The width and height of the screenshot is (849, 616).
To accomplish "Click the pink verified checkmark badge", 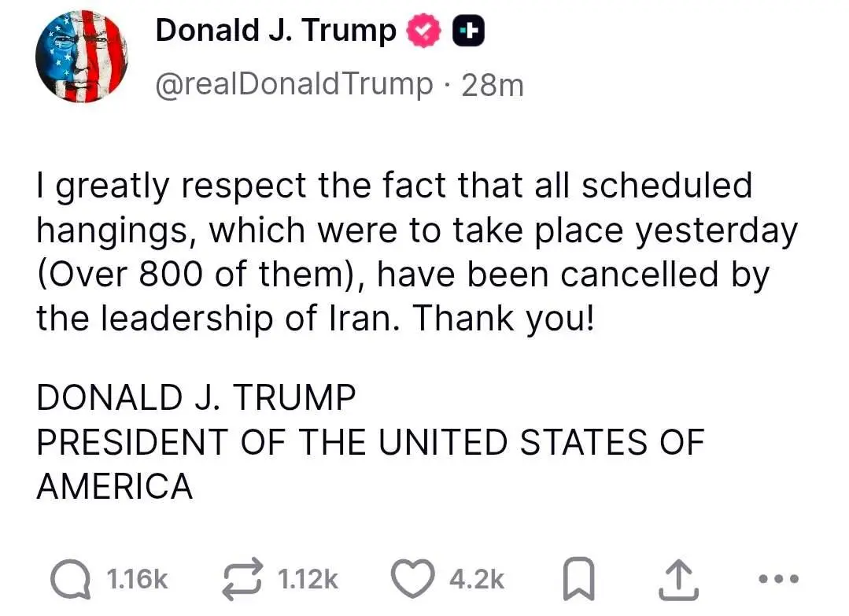I will point(423,29).
